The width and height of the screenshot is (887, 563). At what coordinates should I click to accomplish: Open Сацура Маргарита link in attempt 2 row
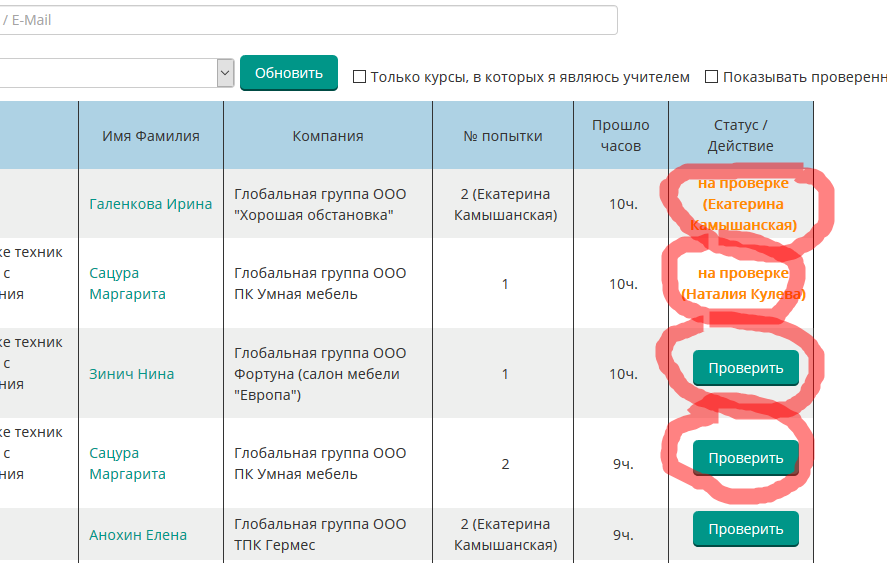[x=128, y=464]
